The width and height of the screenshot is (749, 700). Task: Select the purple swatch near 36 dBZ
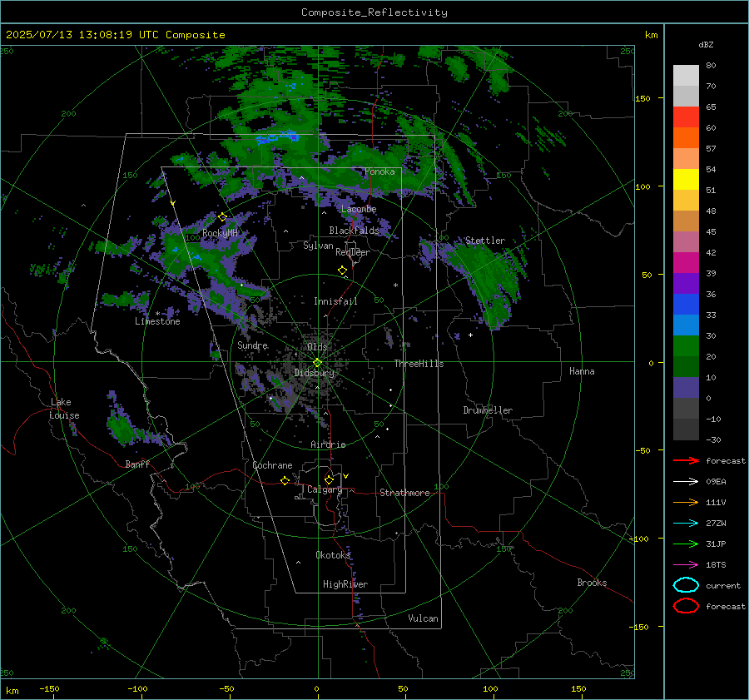pos(686,283)
